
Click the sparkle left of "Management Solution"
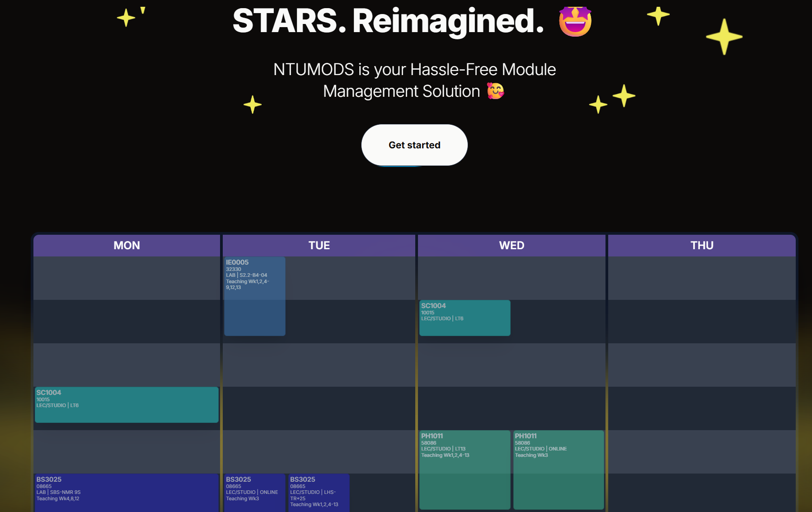click(x=252, y=104)
